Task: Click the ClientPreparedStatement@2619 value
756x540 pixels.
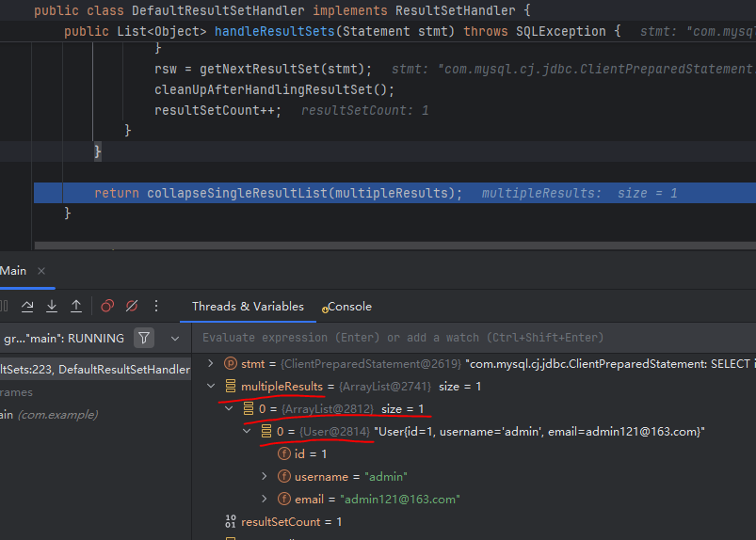Action: [x=371, y=364]
